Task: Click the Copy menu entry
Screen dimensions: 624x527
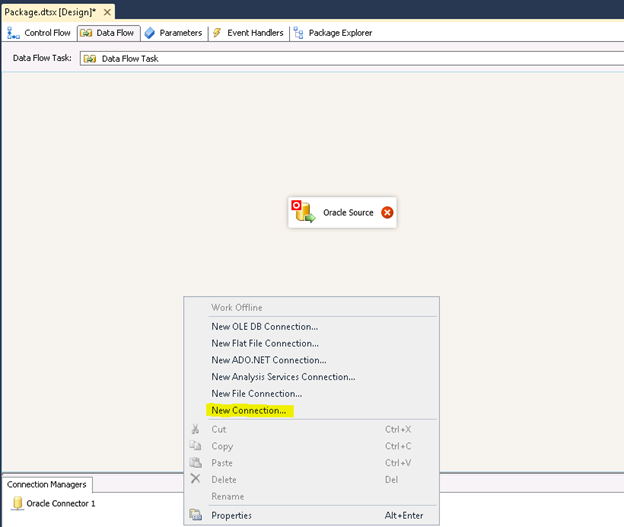Action: click(x=312, y=446)
